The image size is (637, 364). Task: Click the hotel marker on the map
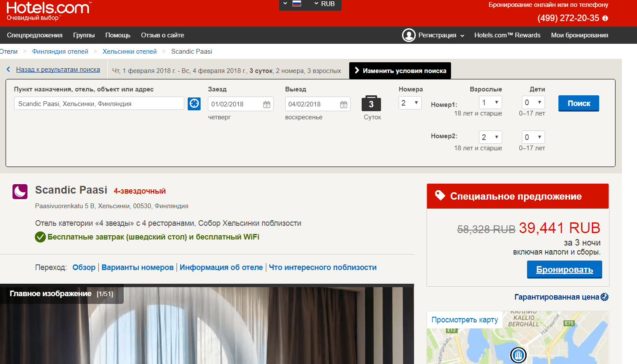[x=518, y=355]
